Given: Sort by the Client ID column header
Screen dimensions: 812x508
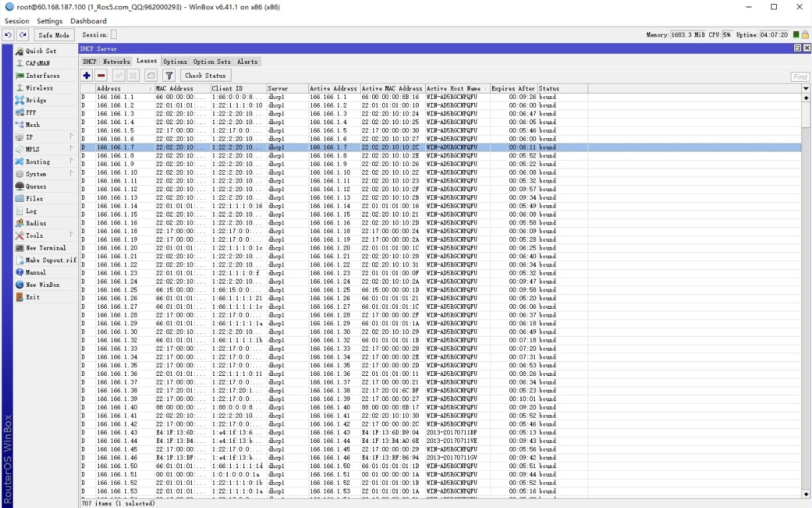Looking at the screenshot, I should tap(239, 88).
